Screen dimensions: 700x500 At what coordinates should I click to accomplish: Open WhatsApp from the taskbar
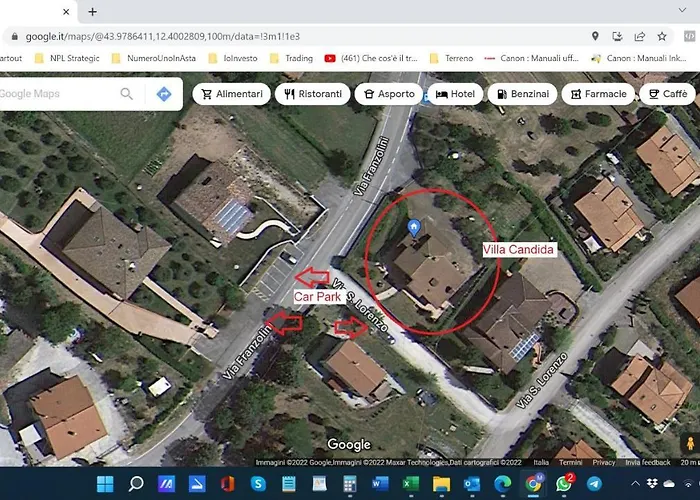pyautogui.click(x=565, y=485)
